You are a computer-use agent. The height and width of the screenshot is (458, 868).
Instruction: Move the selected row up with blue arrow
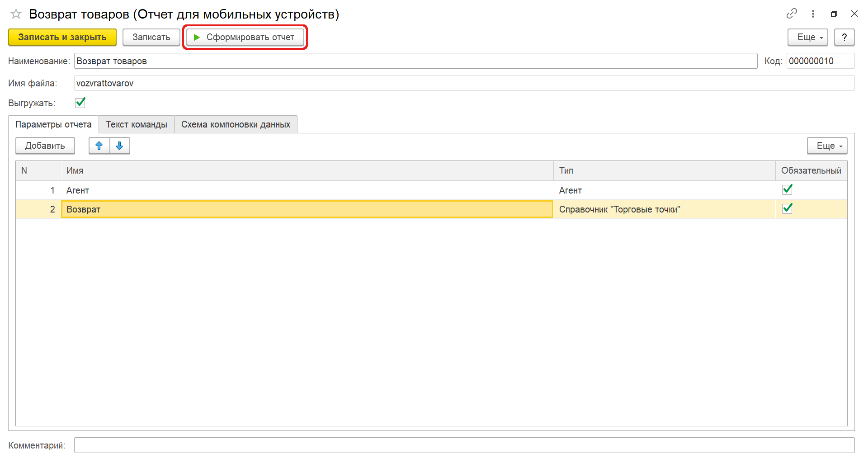tap(99, 146)
